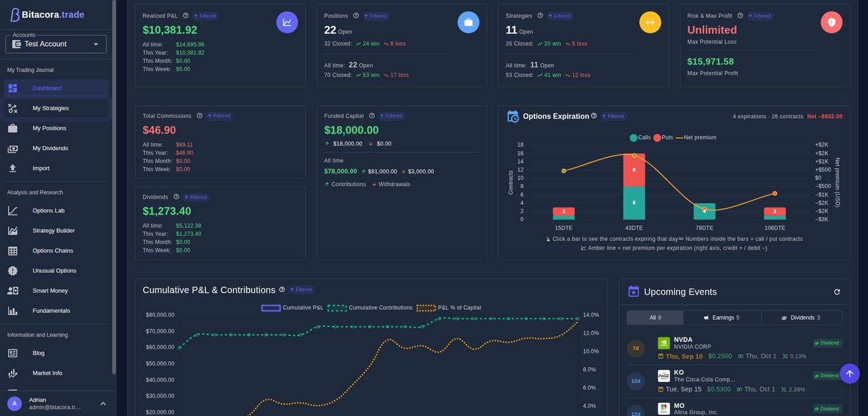Image resolution: width=868 pixels, height=416 pixels.
Task: Refresh the Upcoming Events list
Action: 837,292
